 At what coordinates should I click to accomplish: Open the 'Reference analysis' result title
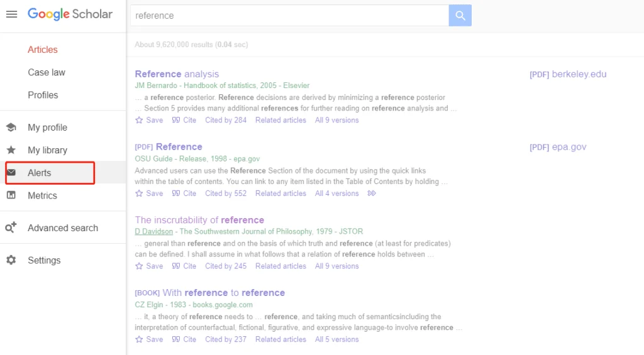coord(177,74)
